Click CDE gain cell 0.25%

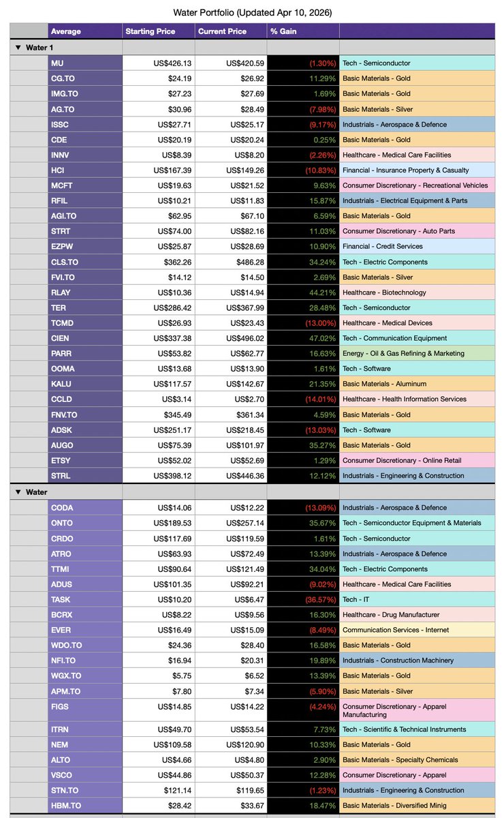tap(303, 140)
